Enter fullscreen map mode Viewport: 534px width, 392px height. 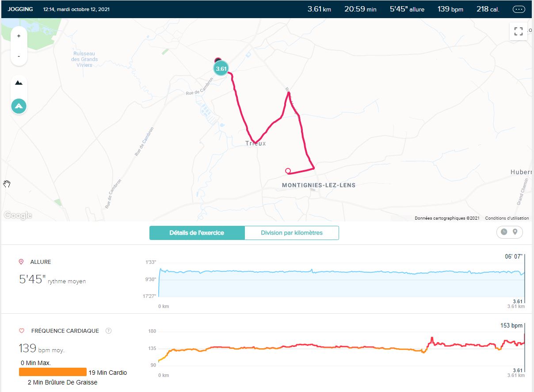tap(519, 31)
